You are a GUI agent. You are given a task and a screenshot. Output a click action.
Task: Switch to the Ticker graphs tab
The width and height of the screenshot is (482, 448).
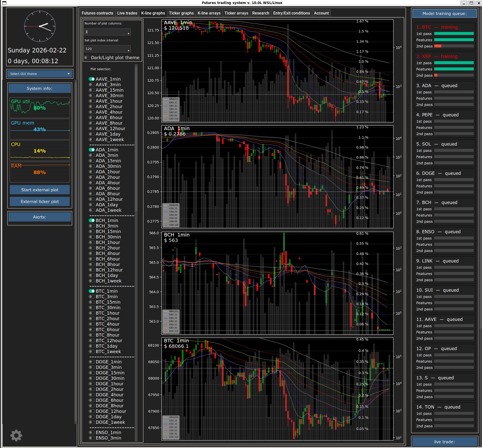coord(181,13)
